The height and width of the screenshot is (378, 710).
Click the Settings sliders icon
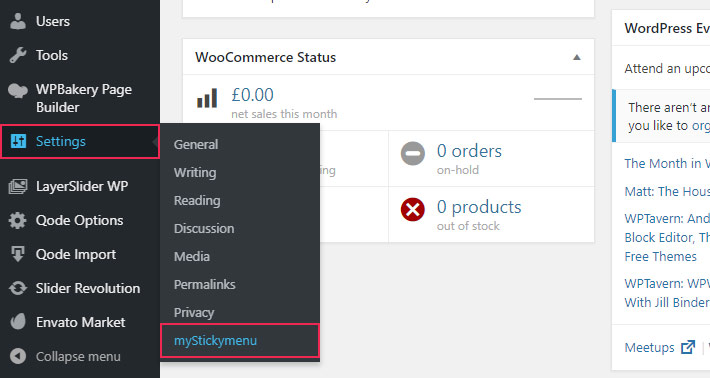click(19, 141)
